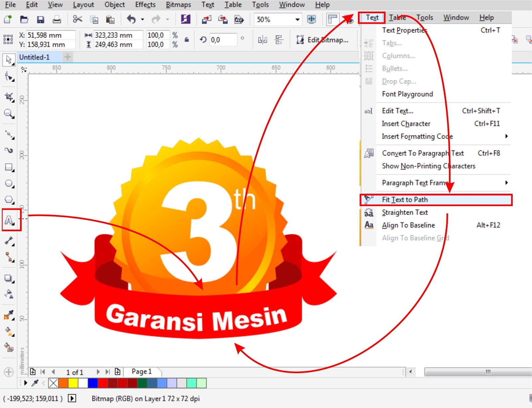This screenshot has width=532, height=408.
Task: Click Straighten Text in the menu
Action: (405, 212)
